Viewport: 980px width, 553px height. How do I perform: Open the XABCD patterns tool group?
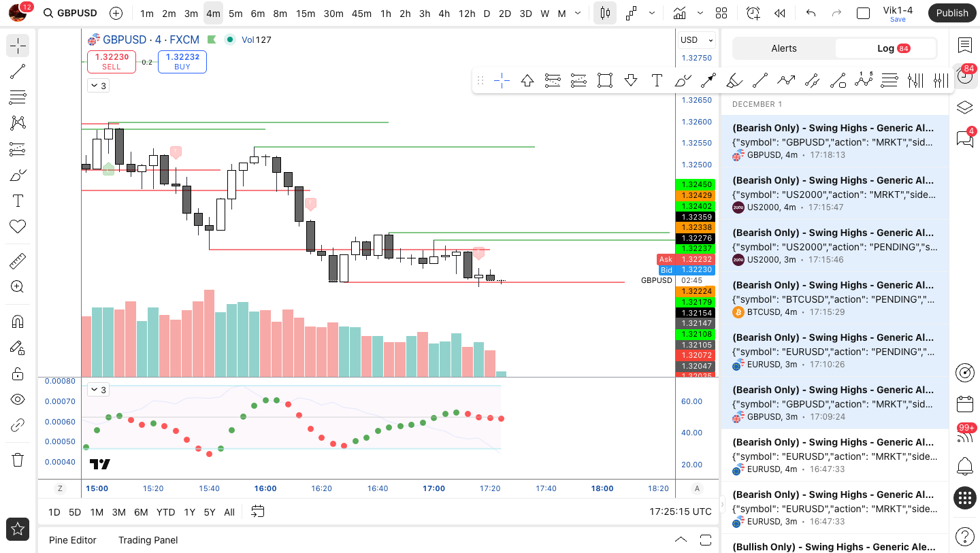tap(18, 123)
